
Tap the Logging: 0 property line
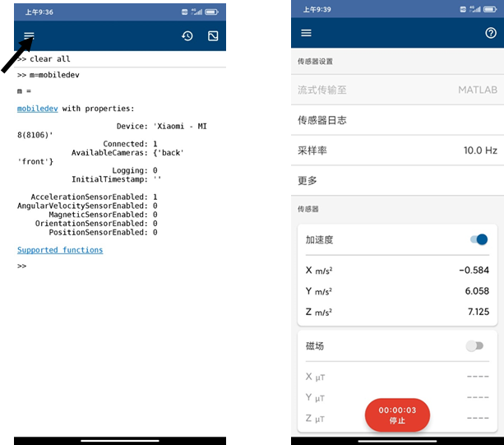click(134, 170)
